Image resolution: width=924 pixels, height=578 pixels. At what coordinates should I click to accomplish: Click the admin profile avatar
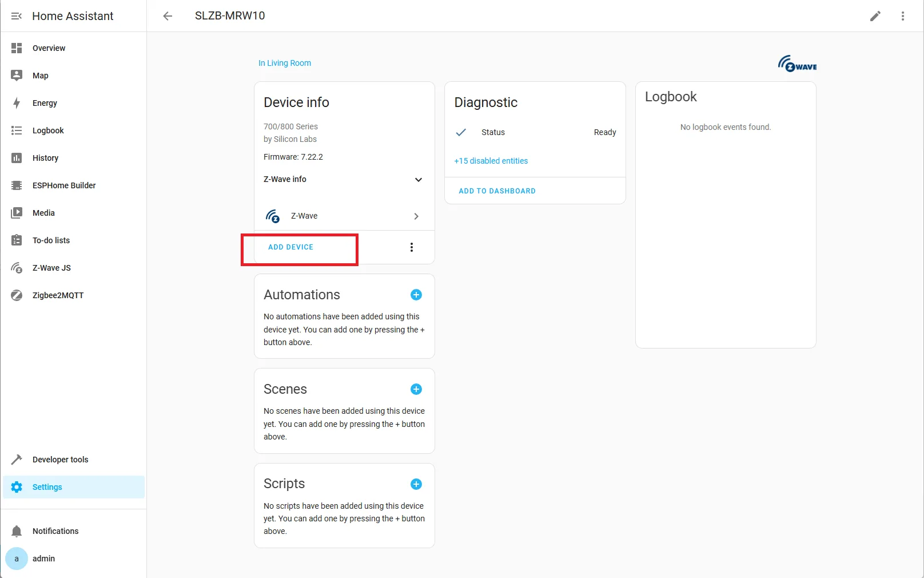click(x=17, y=559)
